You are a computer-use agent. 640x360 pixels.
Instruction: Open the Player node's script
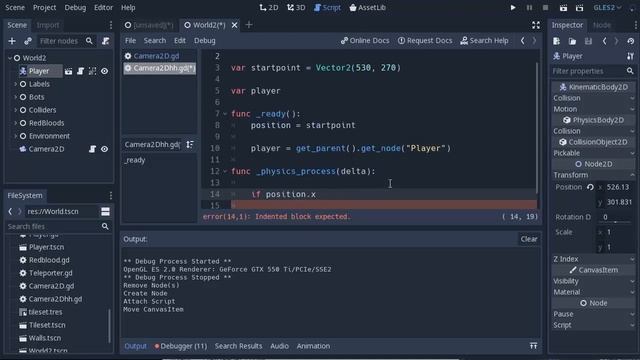tap(80, 71)
